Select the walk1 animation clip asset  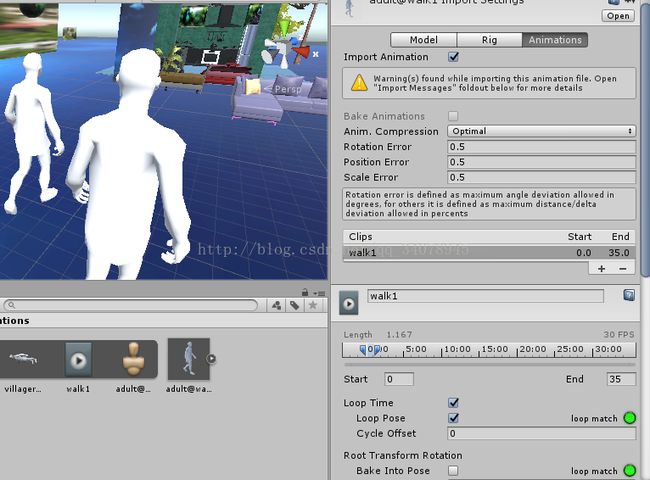(78, 360)
